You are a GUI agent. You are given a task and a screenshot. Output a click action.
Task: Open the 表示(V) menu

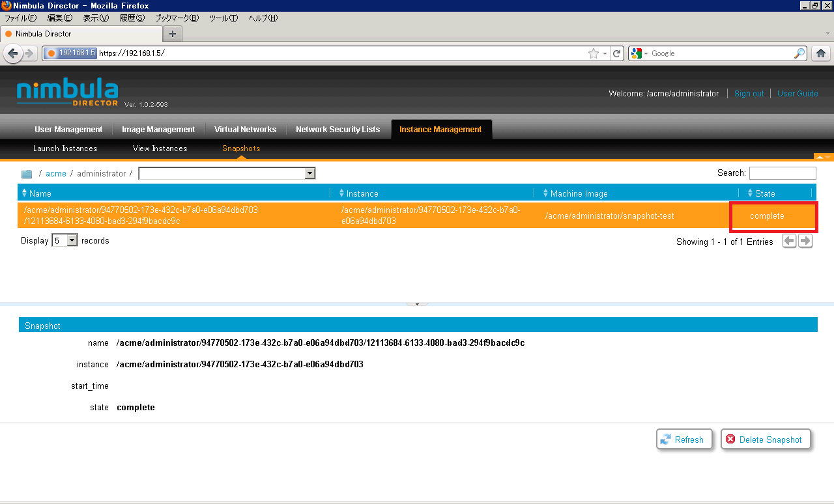pos(96,18)
